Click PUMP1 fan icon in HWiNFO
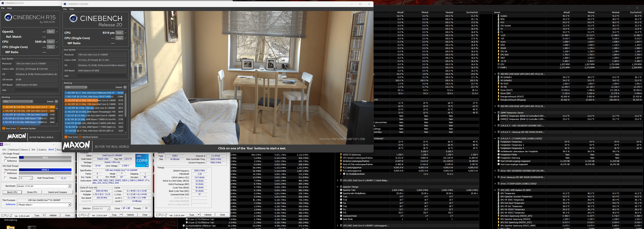 tap(499, 68)
